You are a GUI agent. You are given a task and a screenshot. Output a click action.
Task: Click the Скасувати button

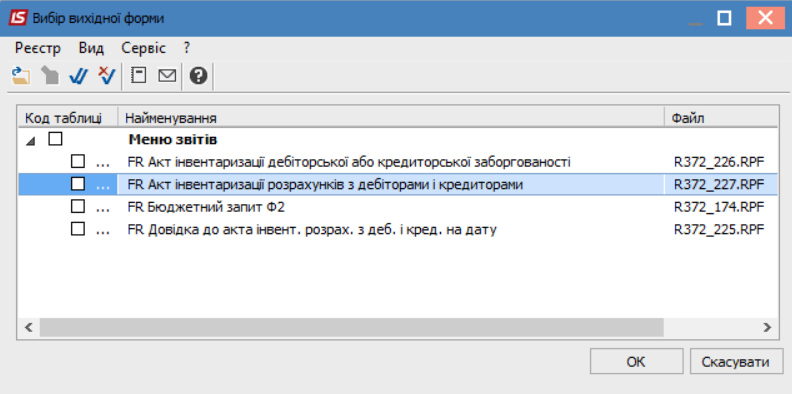coord(736,362)
